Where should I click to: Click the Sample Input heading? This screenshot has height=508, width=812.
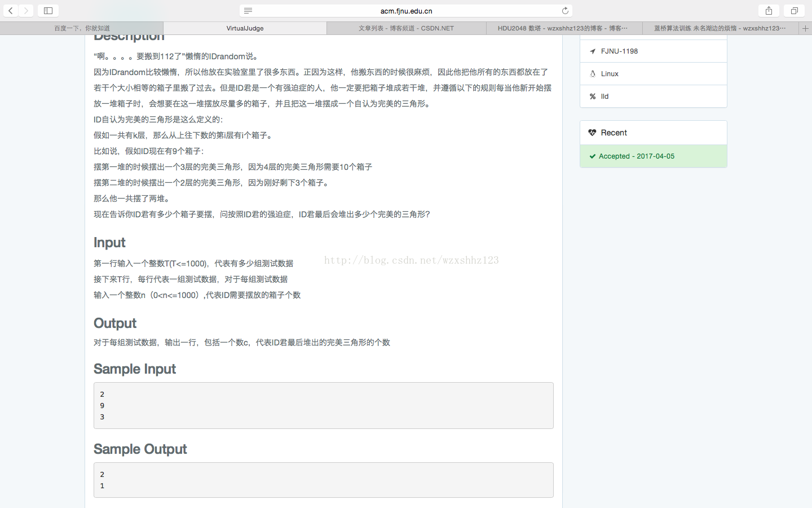(x=135, y=369)
